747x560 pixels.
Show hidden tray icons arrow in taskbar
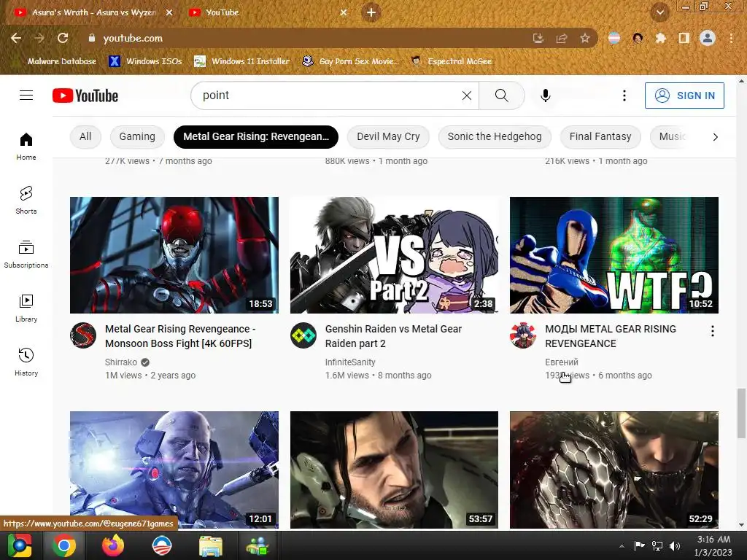(x=622, y=546)
